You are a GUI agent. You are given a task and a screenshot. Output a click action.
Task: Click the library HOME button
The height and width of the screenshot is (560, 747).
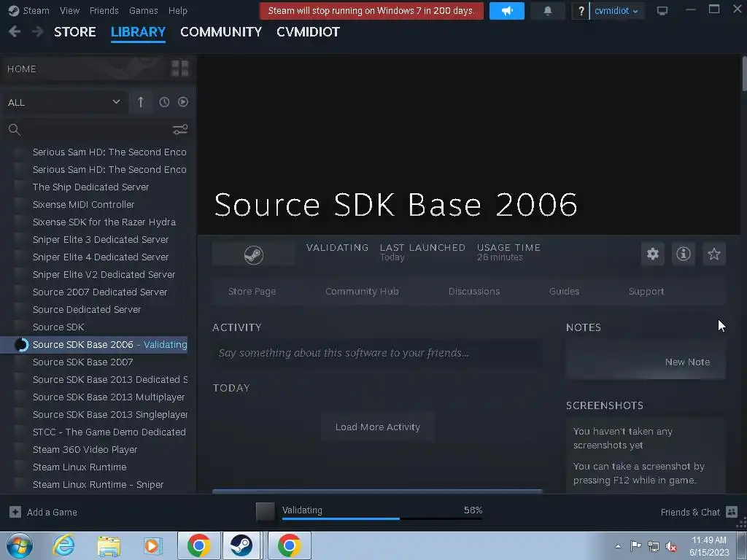83,69
